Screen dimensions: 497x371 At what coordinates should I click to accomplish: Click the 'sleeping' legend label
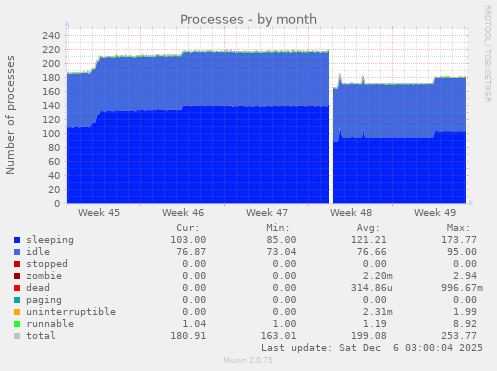click(50, 240)
